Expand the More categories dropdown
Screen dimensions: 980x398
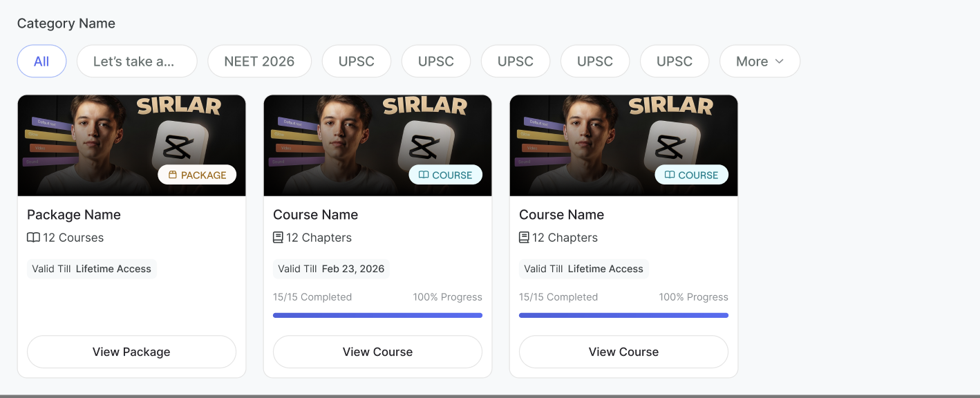point(759,61)
